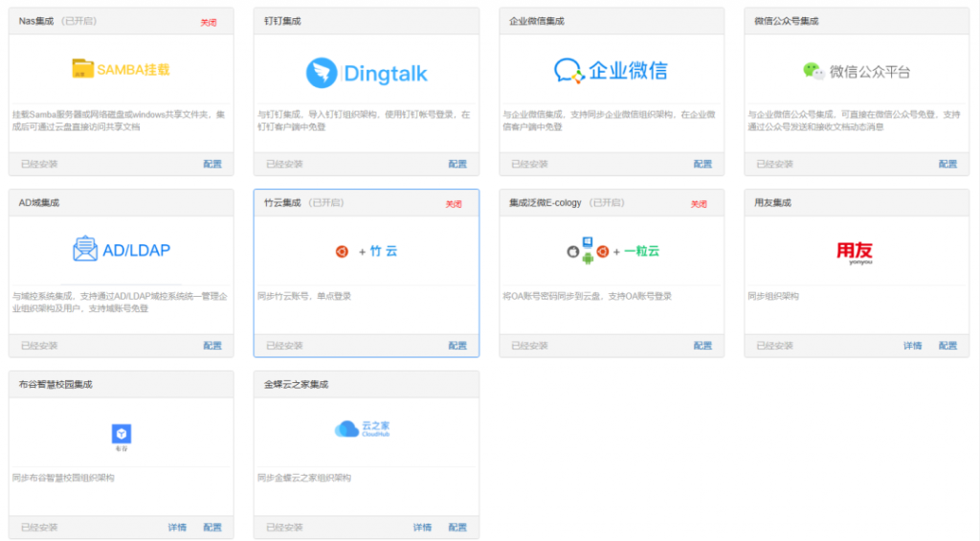This screenshot has width=980, height=541.
Task: View 详情 for 布谷智慧校园集成
Action: 177,528
